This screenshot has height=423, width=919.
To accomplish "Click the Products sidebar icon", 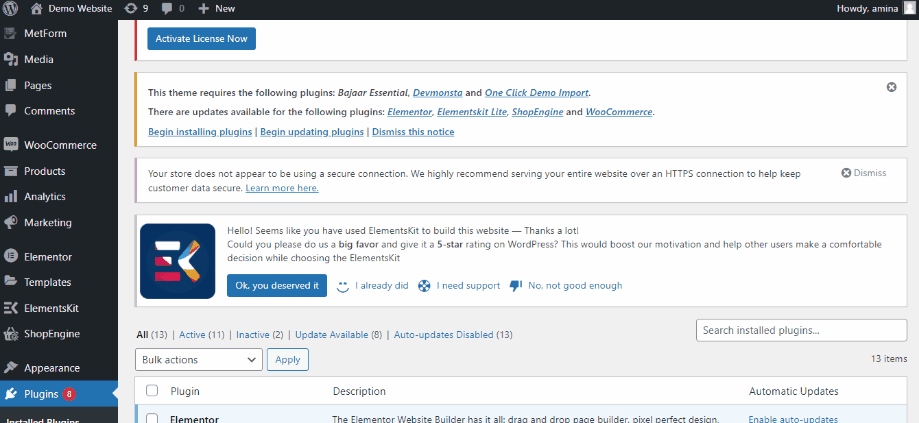I will [10, 171].
